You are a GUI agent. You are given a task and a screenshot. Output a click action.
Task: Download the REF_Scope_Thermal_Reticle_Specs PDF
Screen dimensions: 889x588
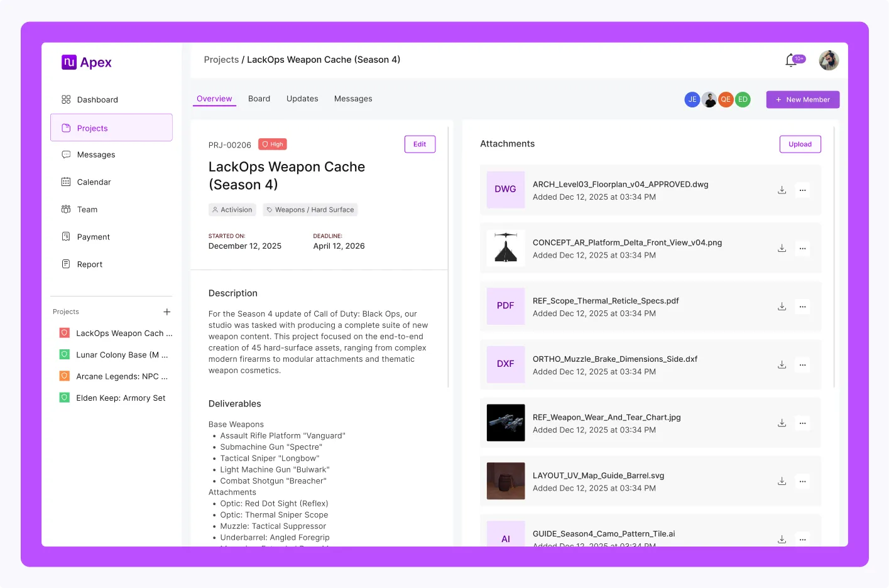click(x=782, y=307)
